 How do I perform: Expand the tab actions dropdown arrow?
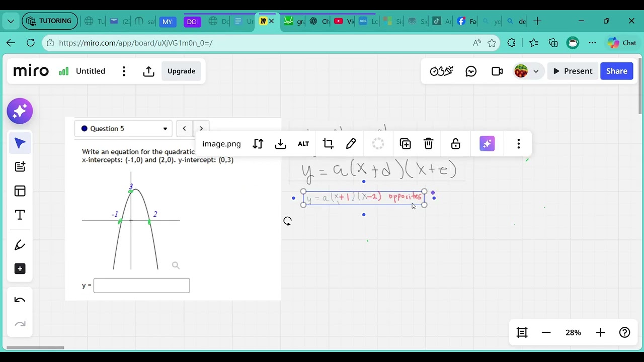click(11, 21)
